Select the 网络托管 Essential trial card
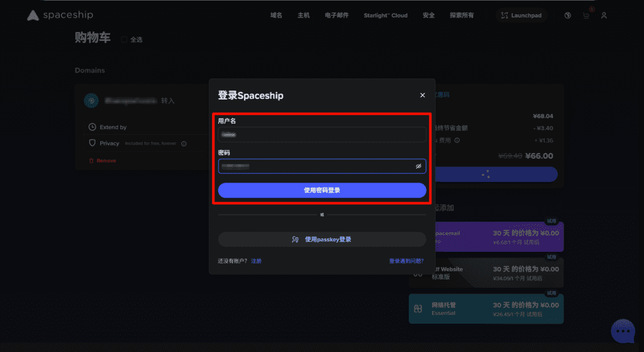The width and height of the screenshot is (644, 352). point(486,309)
